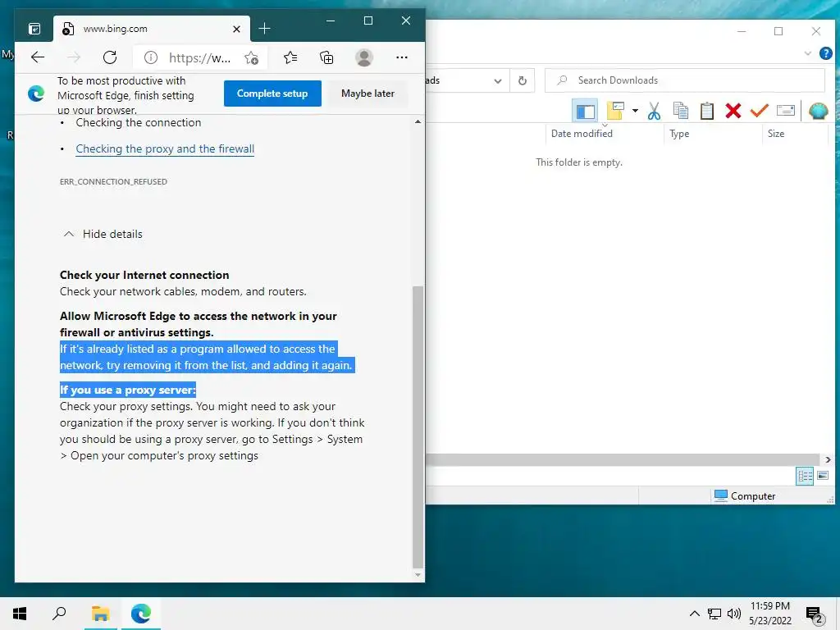
Task: Click Microsoft Edge taskbar icon
Action: [141, 614]
